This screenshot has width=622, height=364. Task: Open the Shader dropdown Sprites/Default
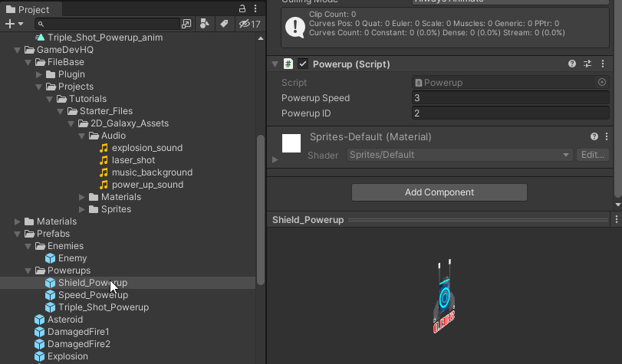(x=459, y=155)
